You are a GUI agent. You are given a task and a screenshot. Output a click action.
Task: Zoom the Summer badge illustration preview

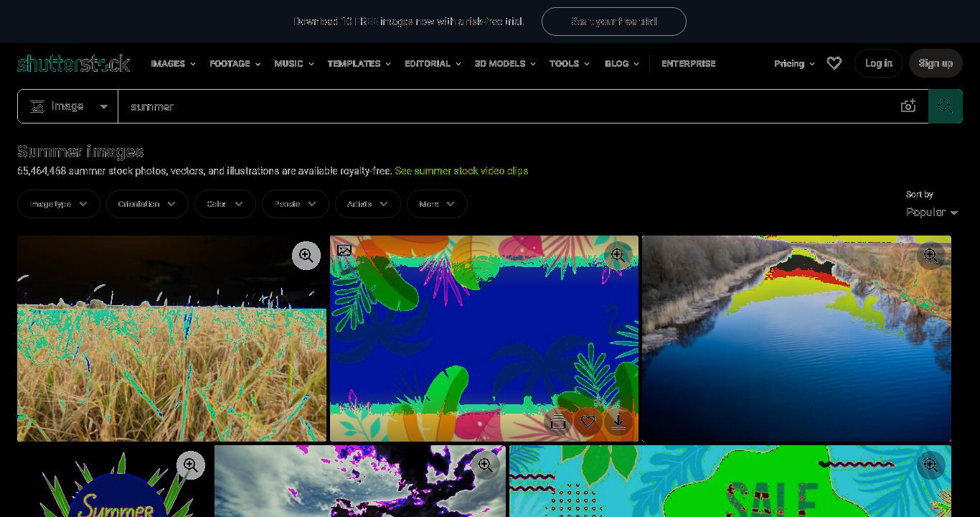click(191, 465)
